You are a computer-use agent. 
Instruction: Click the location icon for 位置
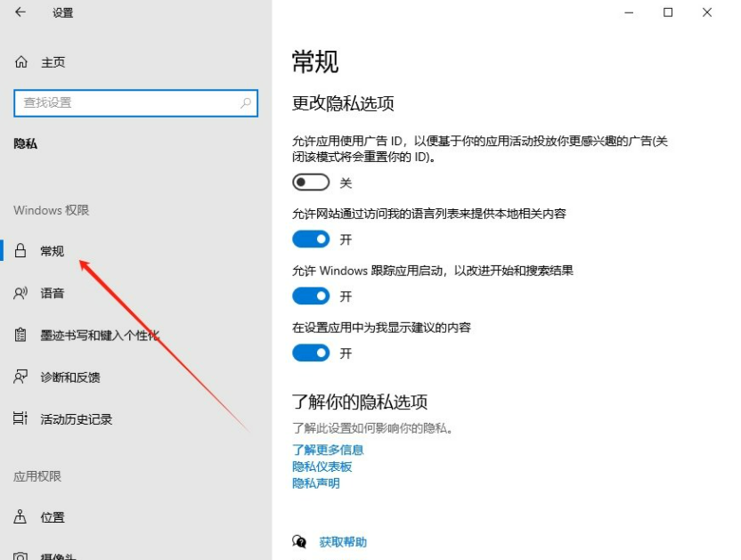pyautogui.click(x=20, y=516)
